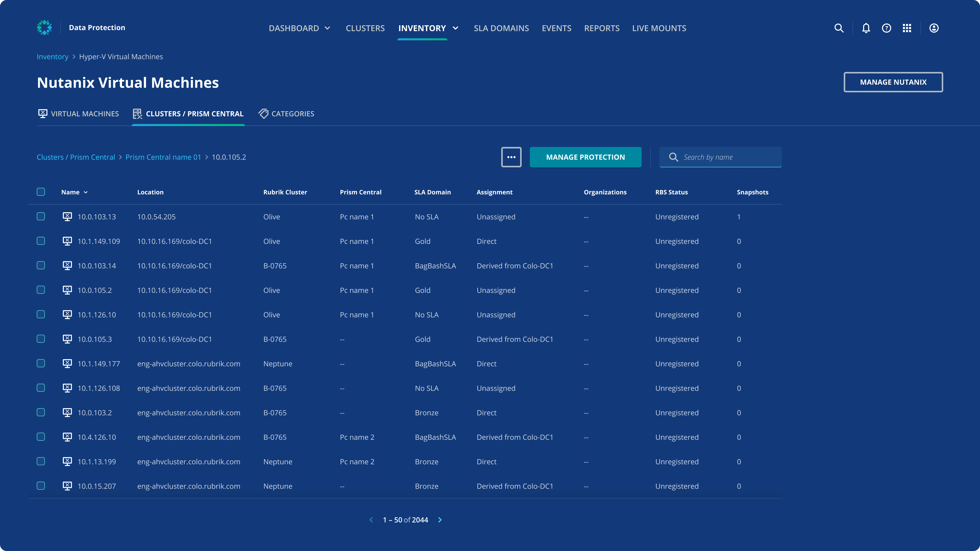Screen dimensions: 980x551
Task: Click the Virtual Machines tab monitor icon
Action: click(x=43, y=114)
